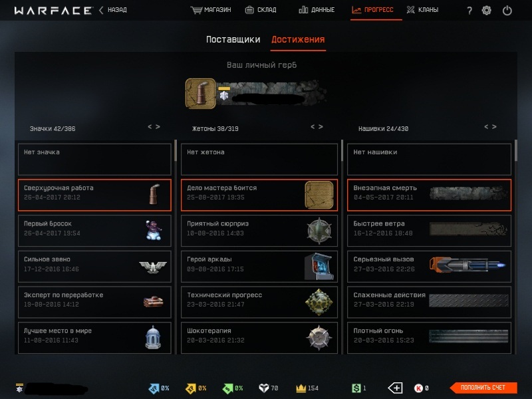
Task: Click the personal emblem pipe badge
Action: (201, 94)
